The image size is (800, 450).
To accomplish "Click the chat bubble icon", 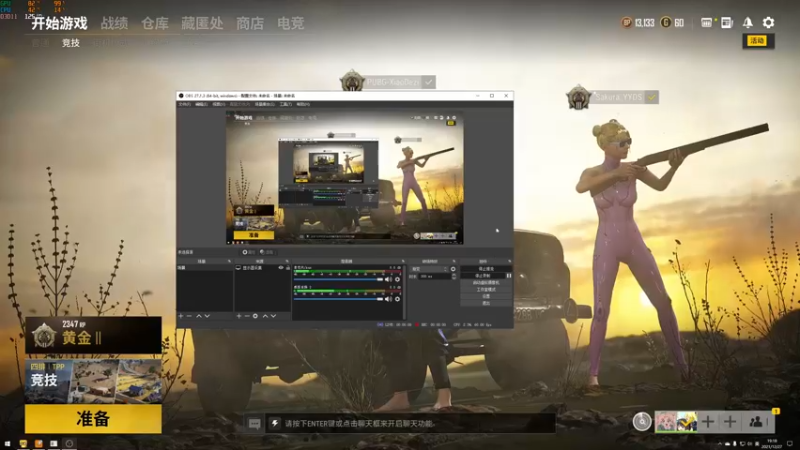I will (x=255, y=423).
